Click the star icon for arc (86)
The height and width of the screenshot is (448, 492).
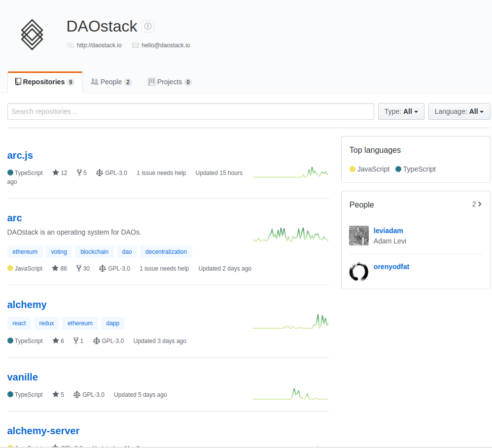[x=55, y=268]
